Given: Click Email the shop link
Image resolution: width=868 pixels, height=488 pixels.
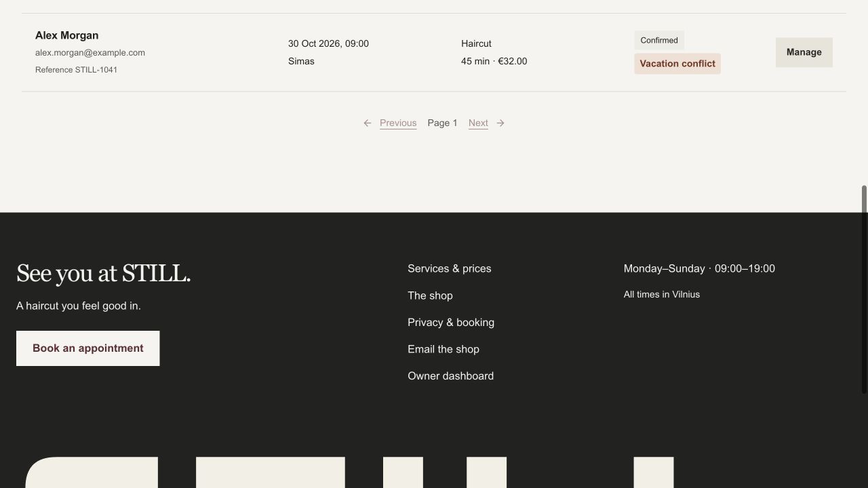Looking at the screenshot, I should tap(443, 349).
